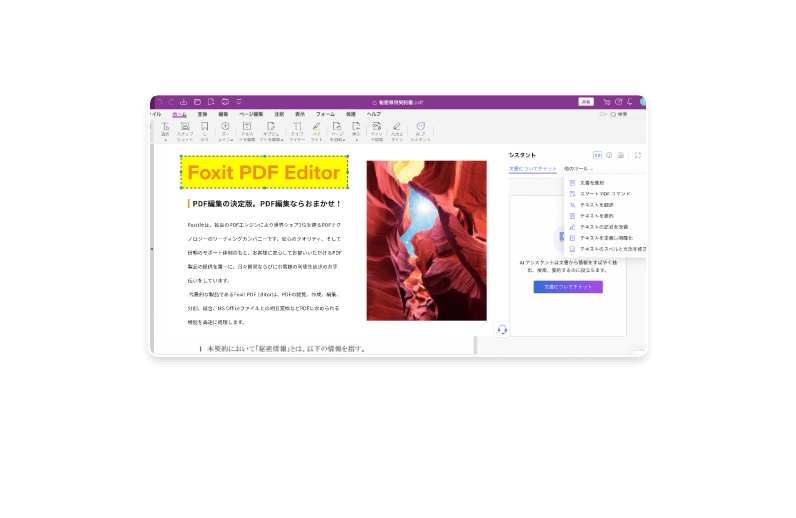Screen dimensions: 796x518
Task: Collapse the 他のツール dropdown
Action: [578, 168]
